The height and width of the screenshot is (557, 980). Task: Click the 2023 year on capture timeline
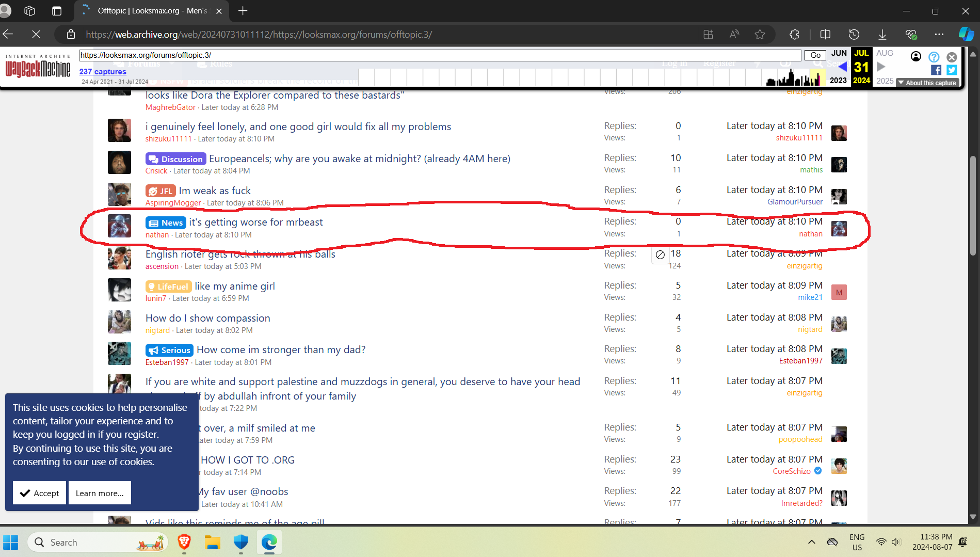point(838,81)
